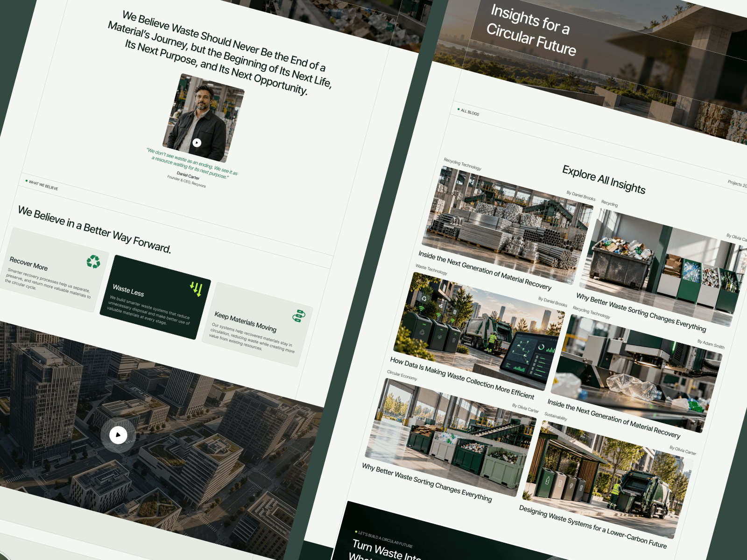The height and width of the screenshot is (560, 747).
Task: Play the Daniel Carter portrait video
Action: (197, 143)
